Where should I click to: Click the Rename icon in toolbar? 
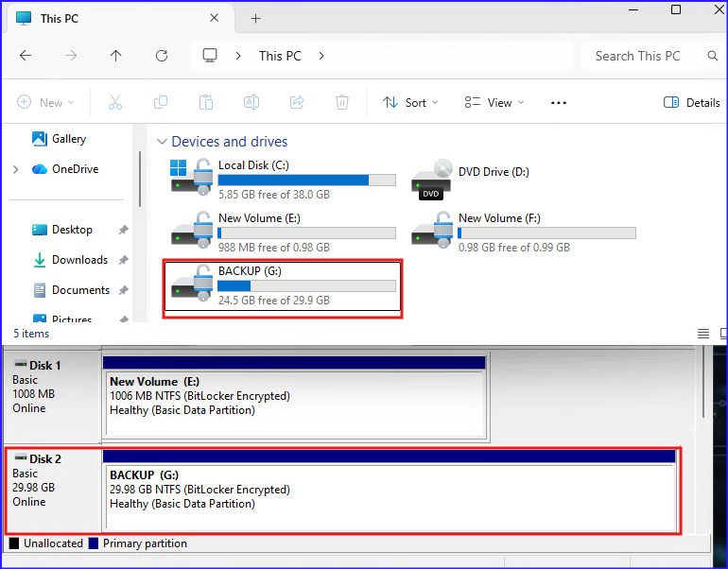pos(251,102)
